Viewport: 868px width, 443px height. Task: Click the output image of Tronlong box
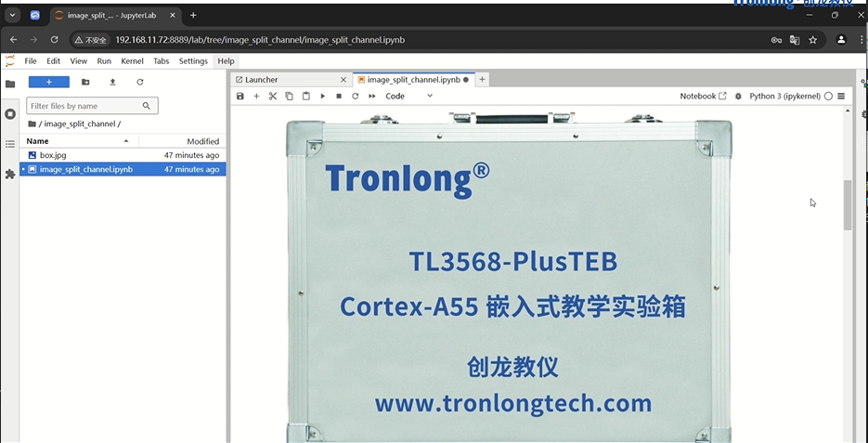pyautogui.click(x=510, y=277)
